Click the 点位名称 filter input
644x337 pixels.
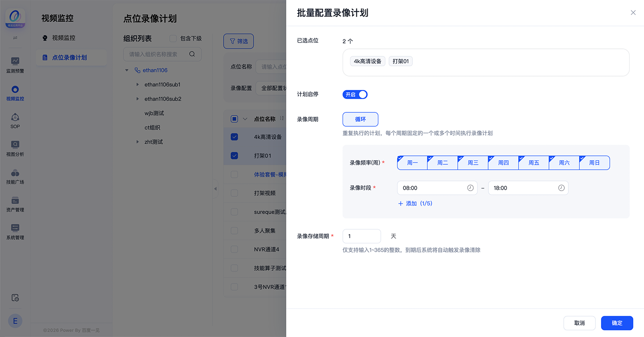[x=271, y=67]
